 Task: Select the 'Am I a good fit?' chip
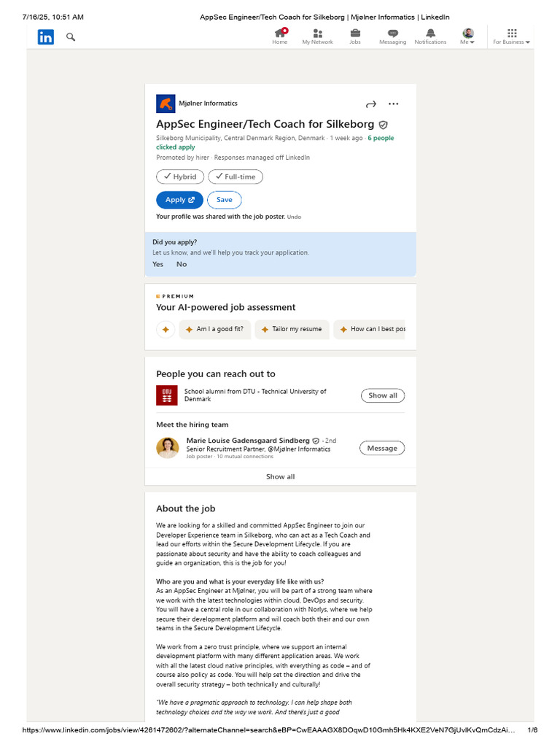click(214, 329)
